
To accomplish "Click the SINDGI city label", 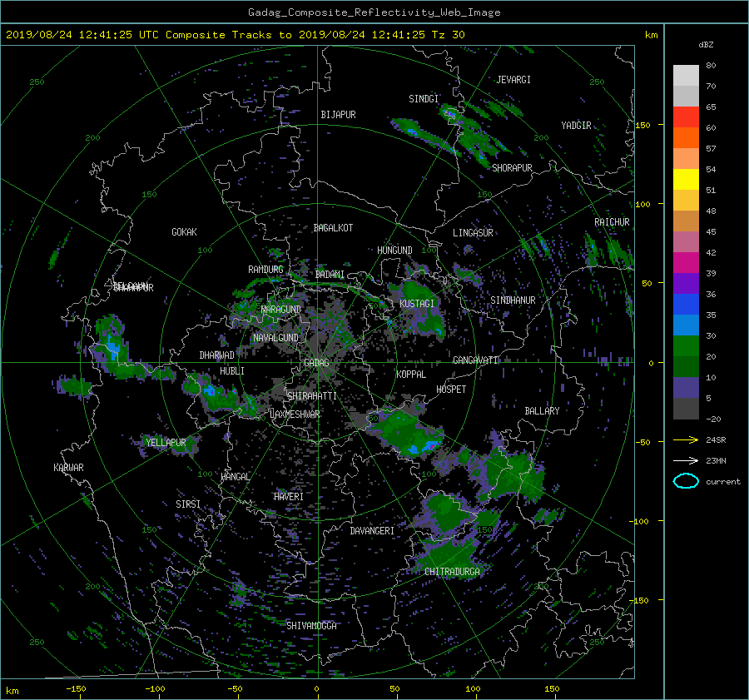I will (424, 99).
